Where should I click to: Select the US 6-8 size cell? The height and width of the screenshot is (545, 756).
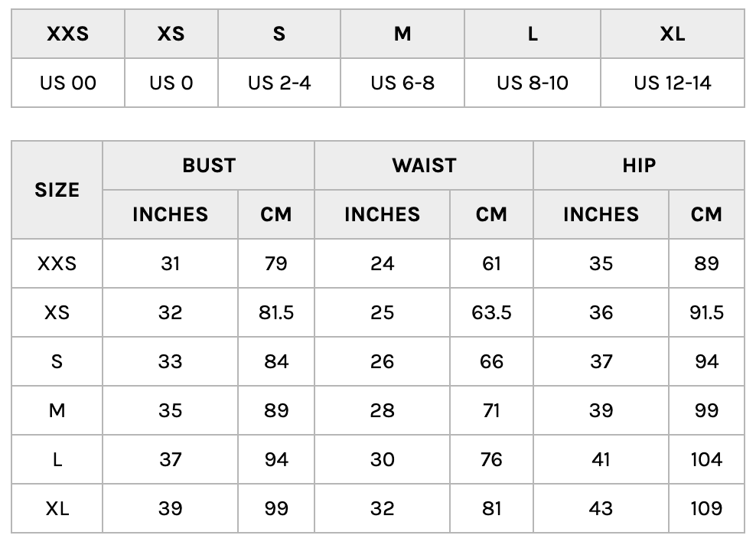[x=402, y=83]
